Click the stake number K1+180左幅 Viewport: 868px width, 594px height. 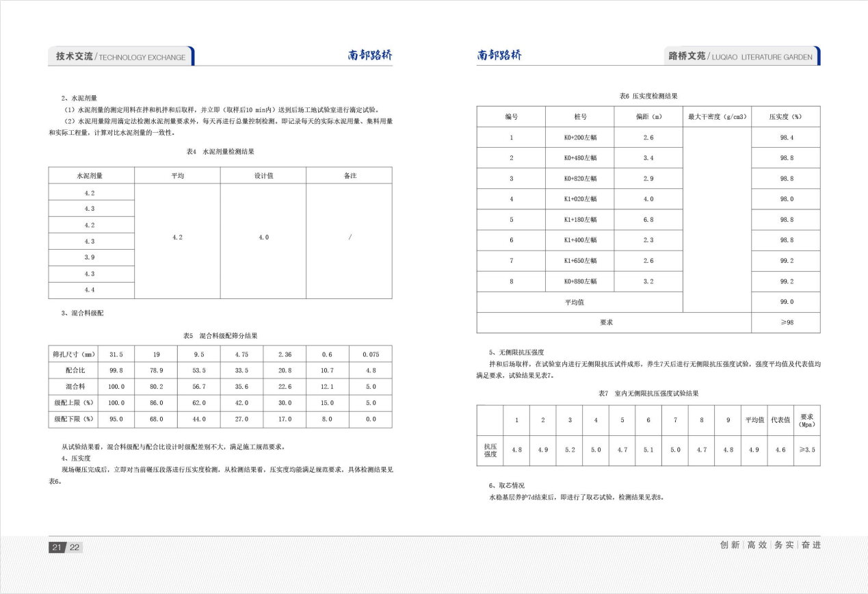tap(580, 220)
